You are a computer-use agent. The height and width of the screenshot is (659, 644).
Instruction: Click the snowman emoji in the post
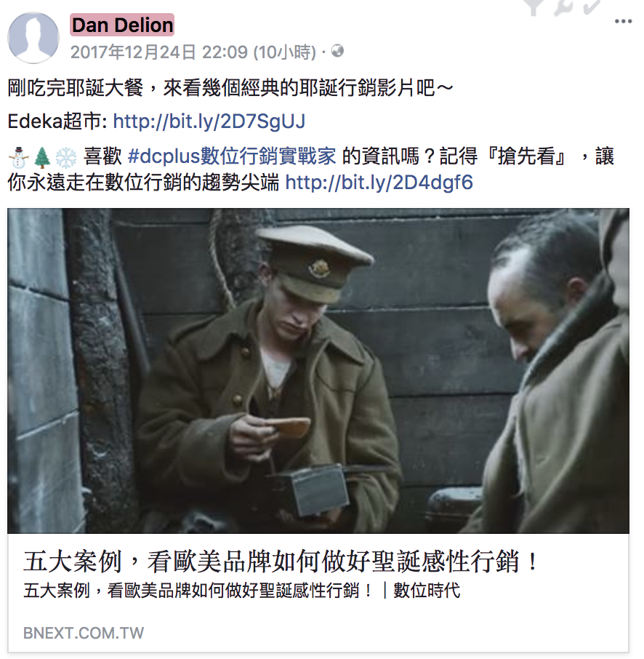point(18,157)
